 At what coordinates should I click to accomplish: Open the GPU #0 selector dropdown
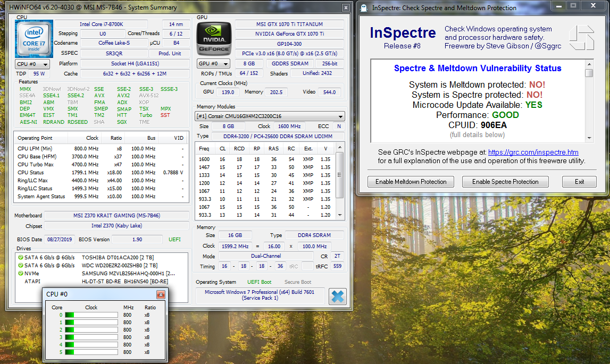pyautogui.click(x=214, y=63)
